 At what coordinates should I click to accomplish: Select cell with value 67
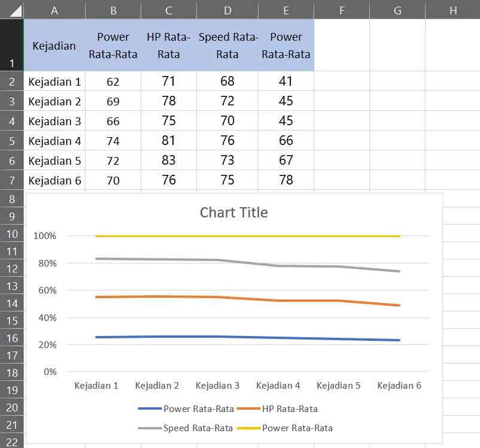pyautogui.click(x=286, y=161)
